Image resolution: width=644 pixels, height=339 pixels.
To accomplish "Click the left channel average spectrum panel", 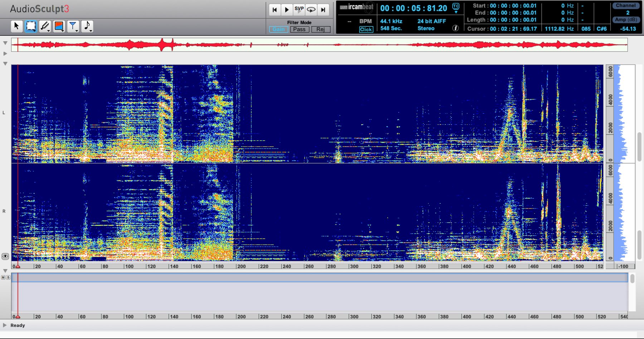I will (x=624, y=114).
